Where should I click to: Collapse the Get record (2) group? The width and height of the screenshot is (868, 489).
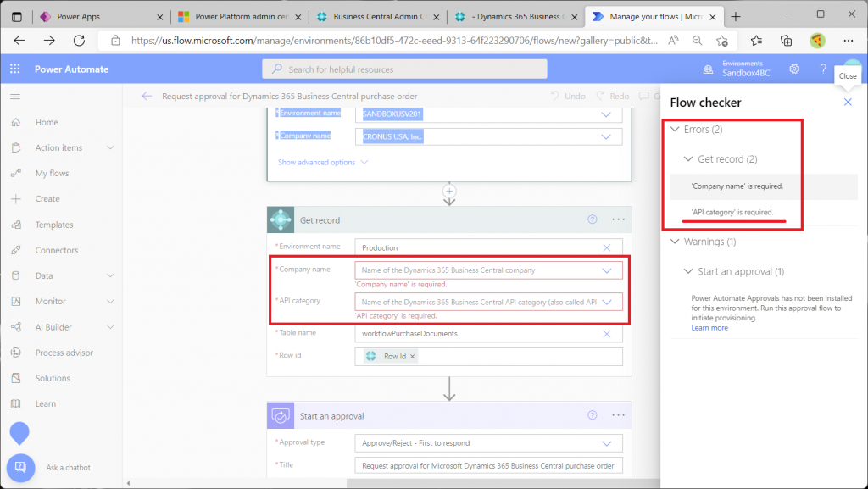tap(688, 159)
